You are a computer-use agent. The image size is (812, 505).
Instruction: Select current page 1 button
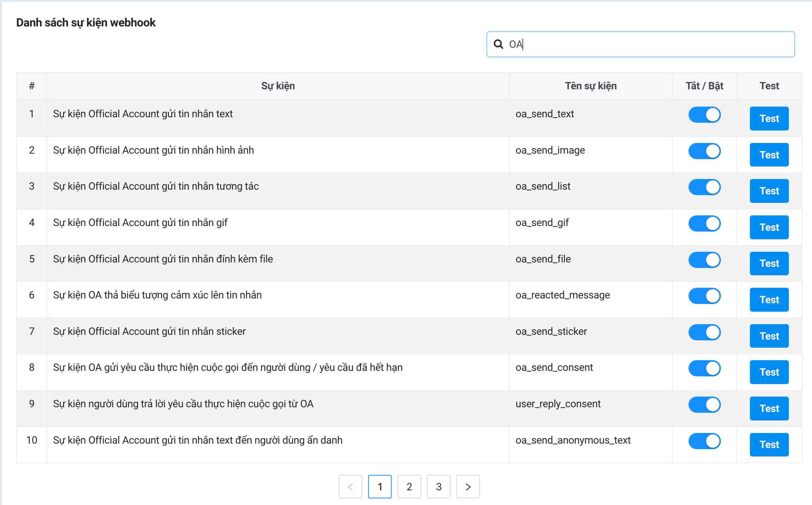[x=380, y=487]
